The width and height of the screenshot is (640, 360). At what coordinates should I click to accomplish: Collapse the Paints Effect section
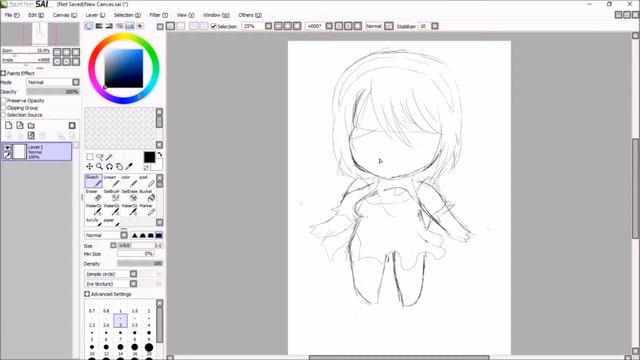pos(3,73)
